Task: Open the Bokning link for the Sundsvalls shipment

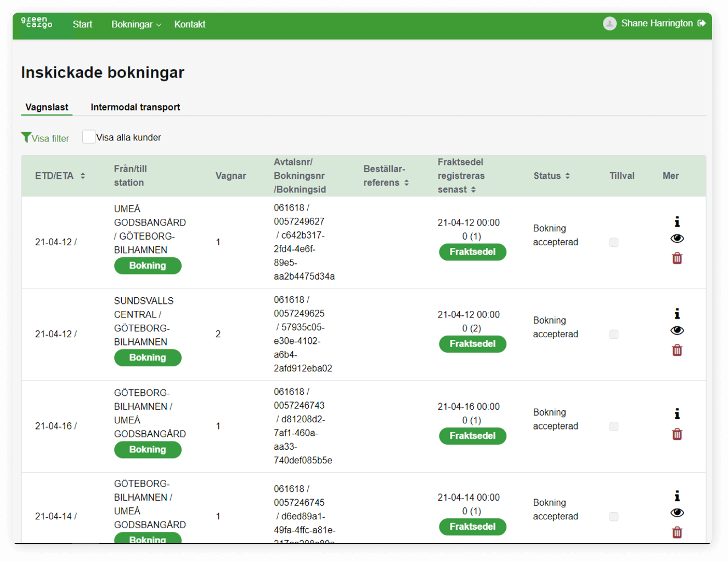Action: (x=148, y=358)
